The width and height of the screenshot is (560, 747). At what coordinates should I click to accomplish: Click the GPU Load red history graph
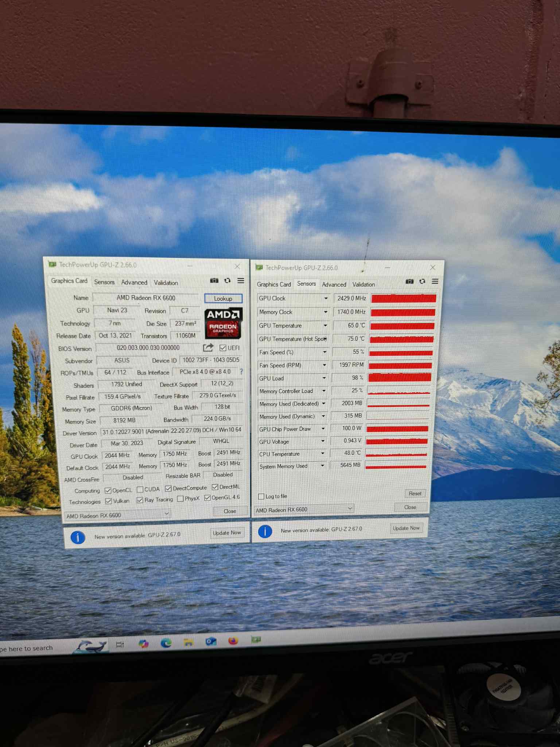(400, 378)
